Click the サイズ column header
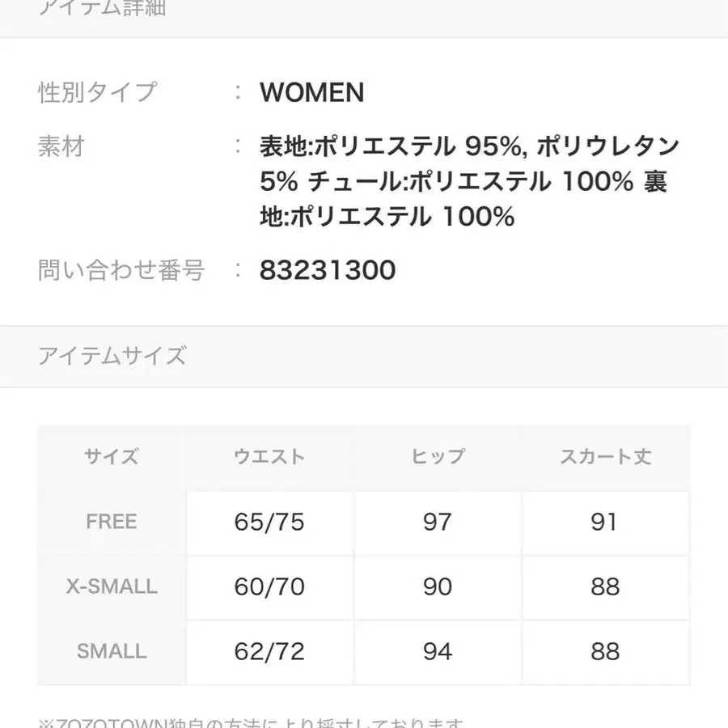This screenshot has width=728, height=728. click(112, 457)
